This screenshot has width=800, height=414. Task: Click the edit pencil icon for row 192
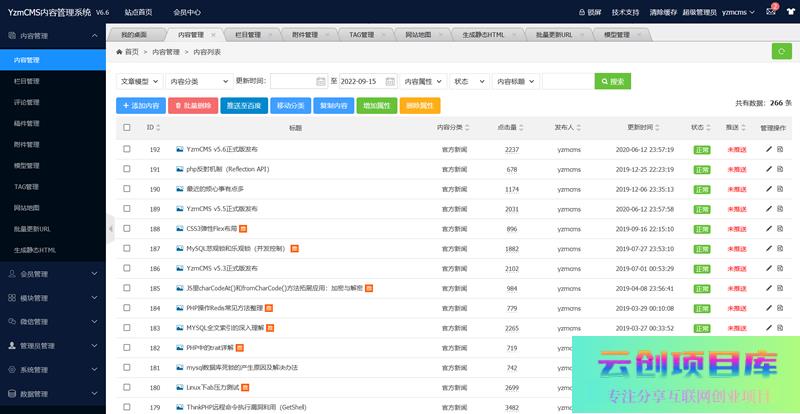pyautogui.click(x=768, y=149)
